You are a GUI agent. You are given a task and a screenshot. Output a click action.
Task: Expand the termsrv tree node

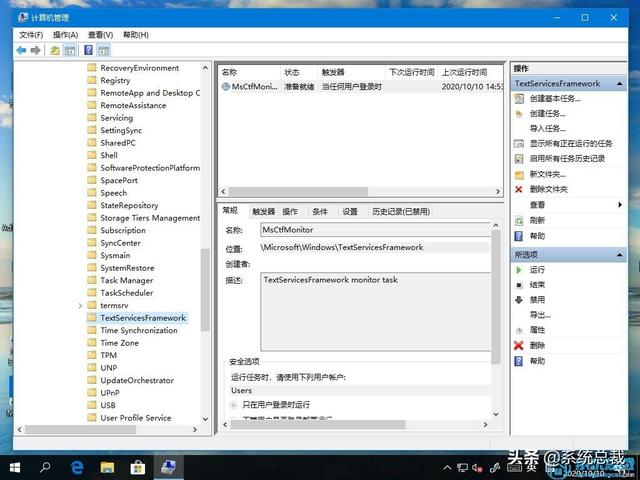pos(80,306)
